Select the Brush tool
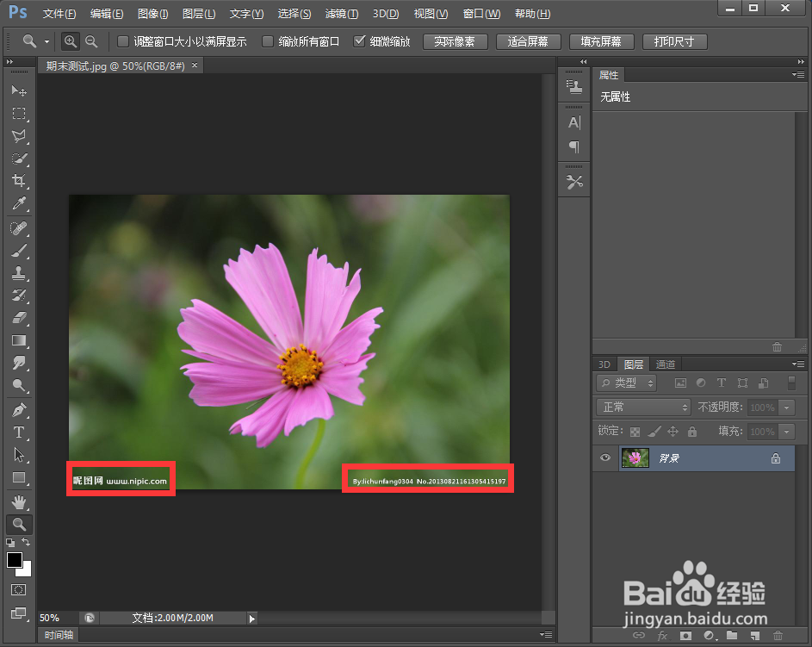Image resolution: width=812 pixels, height=647 pixels. click(x=19, y=251)
